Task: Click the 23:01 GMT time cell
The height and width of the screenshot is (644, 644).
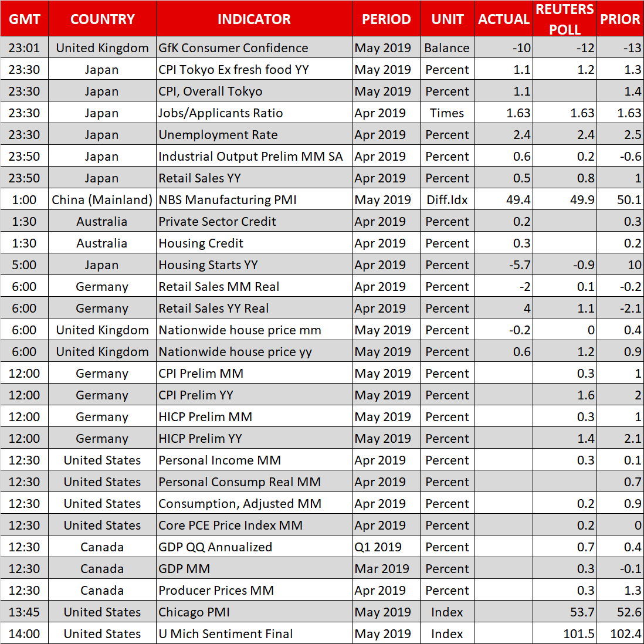Action: 24,48
